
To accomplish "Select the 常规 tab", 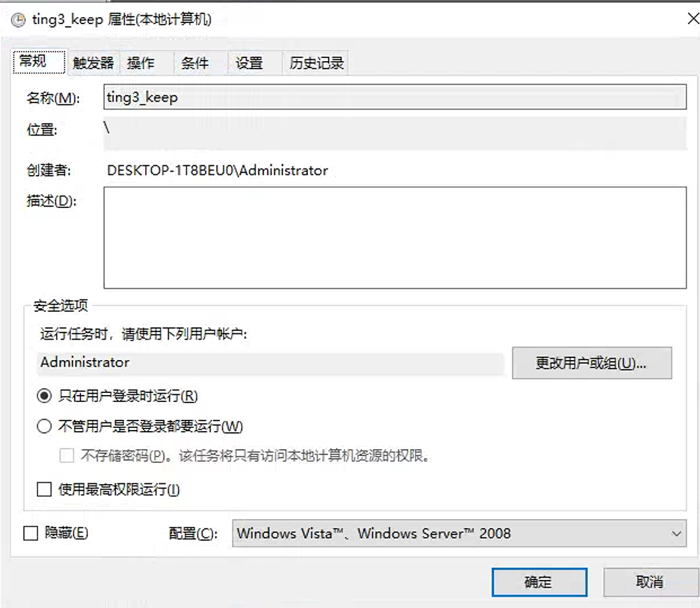I will (x=39, y=62).
